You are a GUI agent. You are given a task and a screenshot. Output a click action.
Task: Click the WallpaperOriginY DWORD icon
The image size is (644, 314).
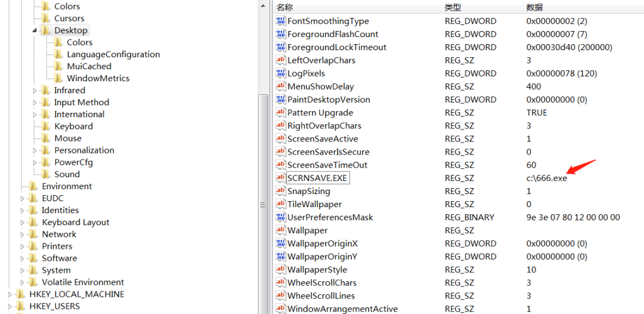(281, 257)
